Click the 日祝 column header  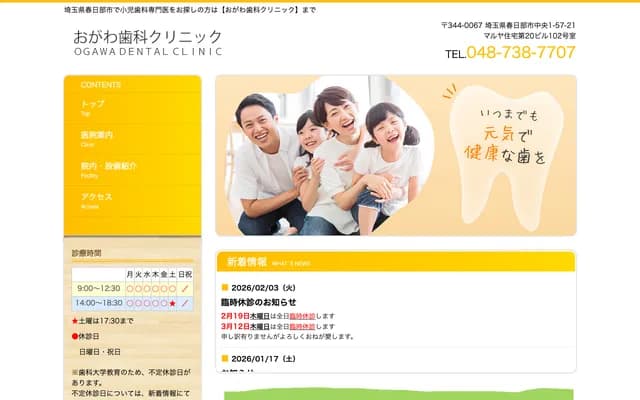[x=185, y=274]
